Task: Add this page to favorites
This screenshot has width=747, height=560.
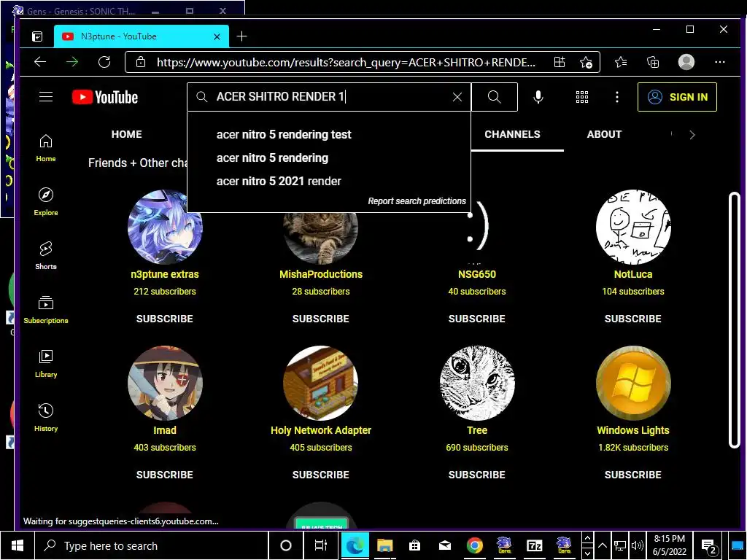Action: point(586,63)
